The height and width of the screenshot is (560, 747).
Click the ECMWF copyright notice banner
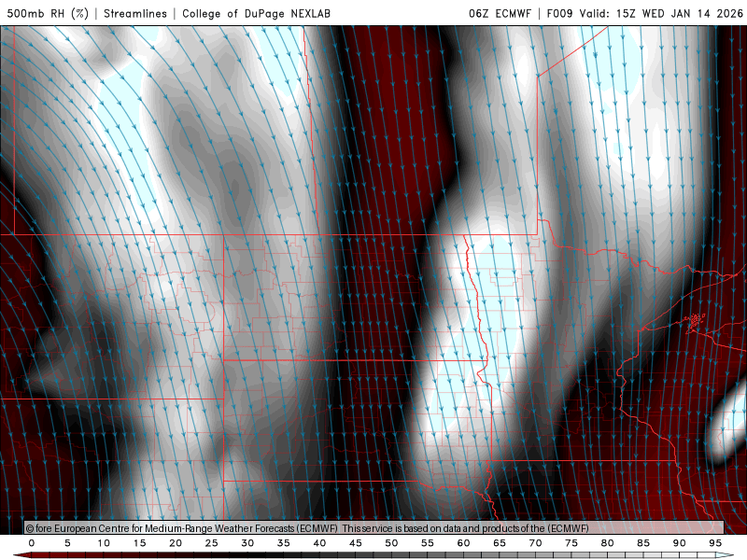click(x=374, y=528)
